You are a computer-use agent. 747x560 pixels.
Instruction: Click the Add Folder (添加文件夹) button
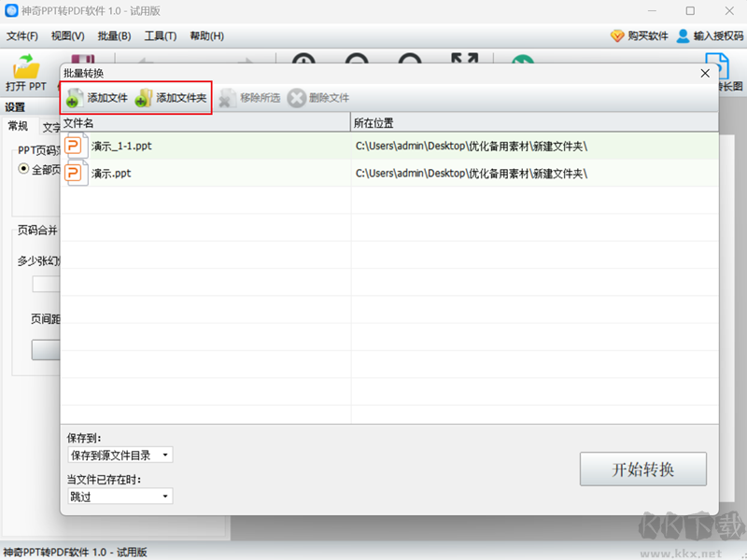[x=171, y=98]
